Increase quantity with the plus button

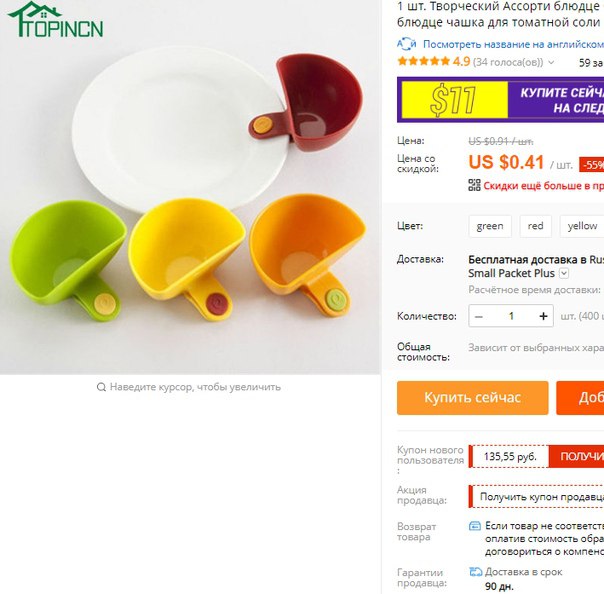(543, 316)
